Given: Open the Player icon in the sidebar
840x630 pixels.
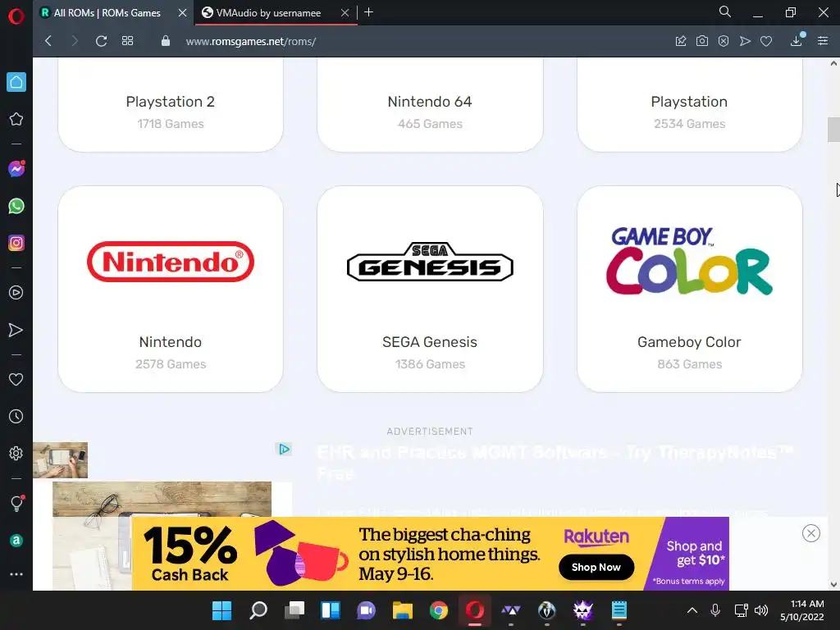Looking at the screenshot, I should coord(16,293).
